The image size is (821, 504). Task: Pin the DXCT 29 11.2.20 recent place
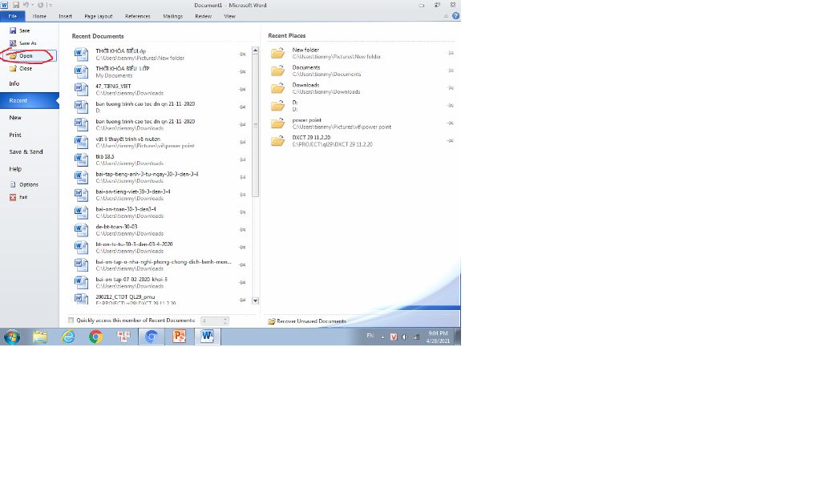point(451,141)
